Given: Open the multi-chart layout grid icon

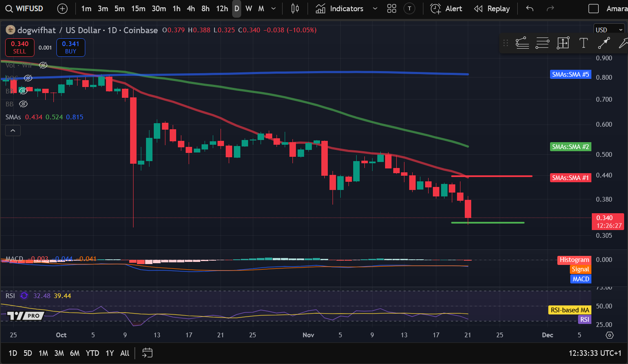Looking at the screenshot, I should [x=392, y=9].
